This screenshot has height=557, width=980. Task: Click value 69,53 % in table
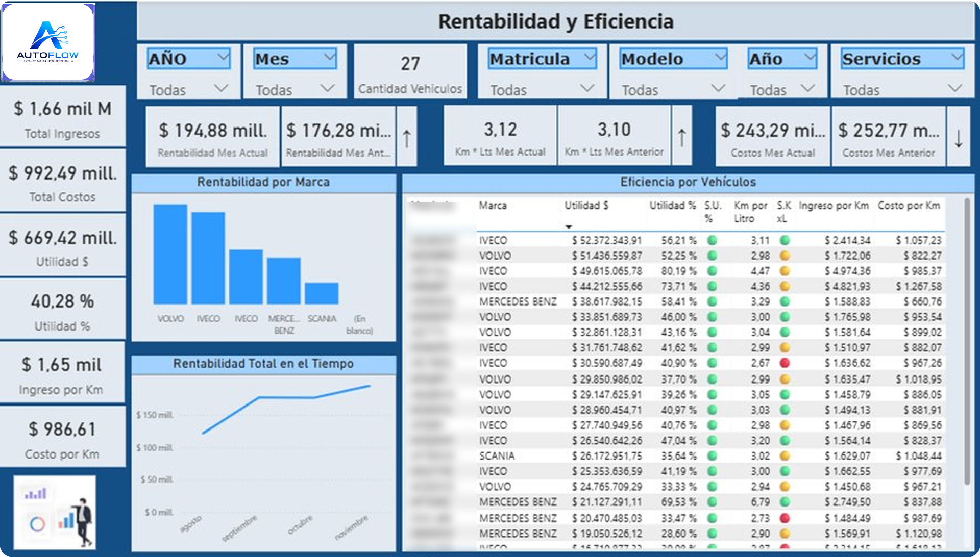click(679, 502)
